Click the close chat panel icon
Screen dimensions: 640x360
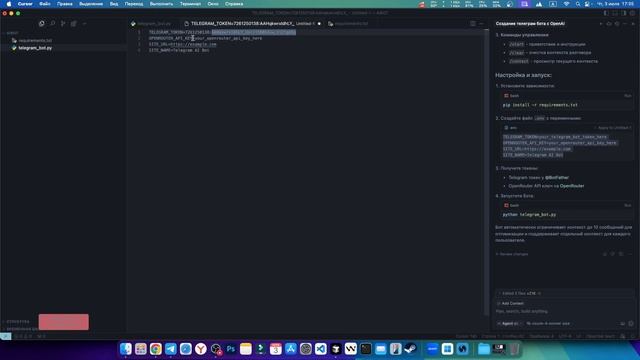tap(633, 24)
